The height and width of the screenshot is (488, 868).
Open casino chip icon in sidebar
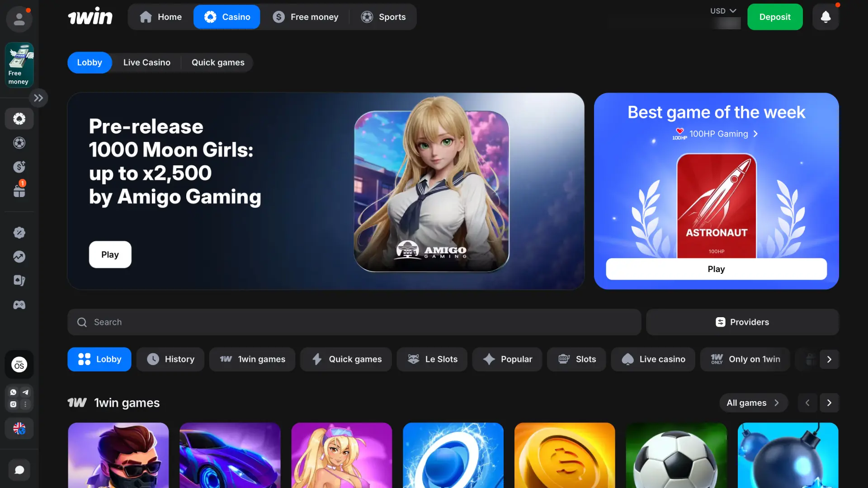19,119
